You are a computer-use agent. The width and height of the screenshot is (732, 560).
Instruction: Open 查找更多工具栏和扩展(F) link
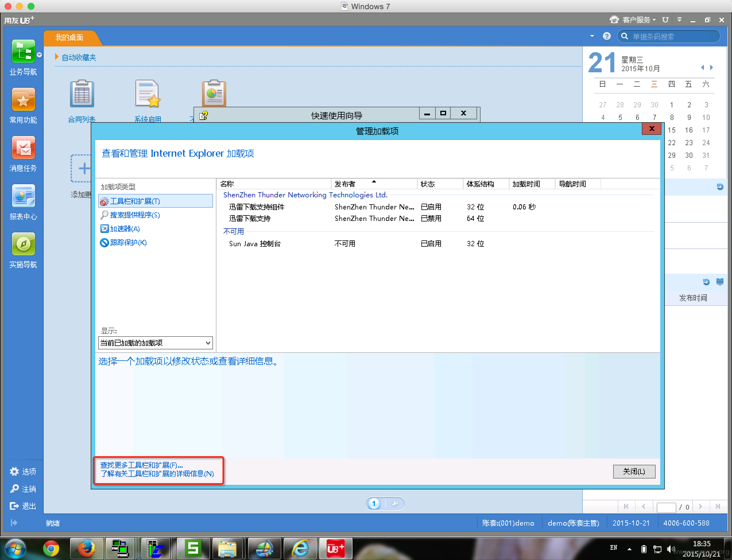[142, 465]
